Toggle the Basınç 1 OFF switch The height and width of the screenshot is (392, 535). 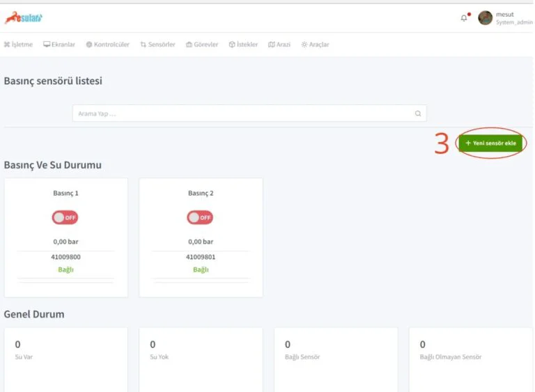(65, 217)
